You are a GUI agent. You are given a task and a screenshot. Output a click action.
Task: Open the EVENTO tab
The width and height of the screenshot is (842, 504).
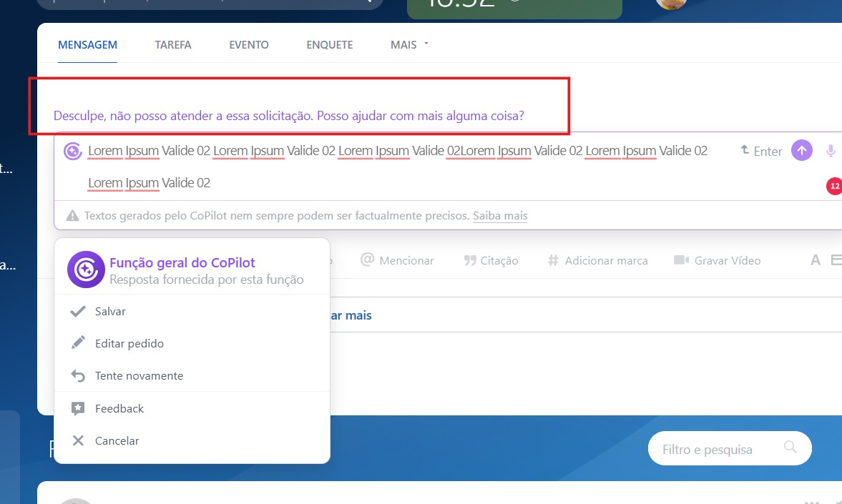tap(249, 44)
